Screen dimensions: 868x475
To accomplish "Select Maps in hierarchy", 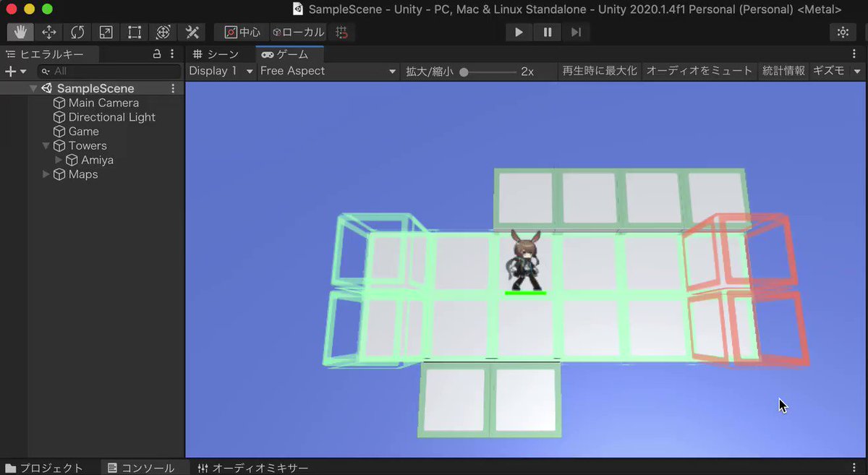I will click(82, 174).
